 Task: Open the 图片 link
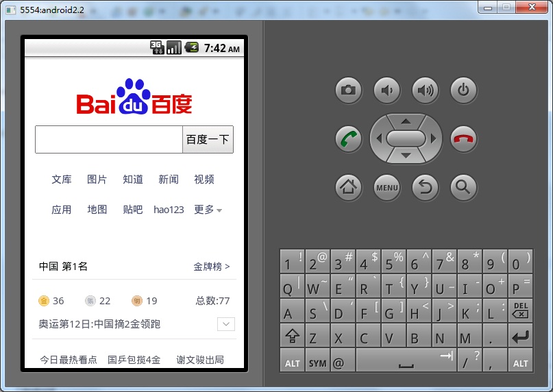tap(97, 180)
